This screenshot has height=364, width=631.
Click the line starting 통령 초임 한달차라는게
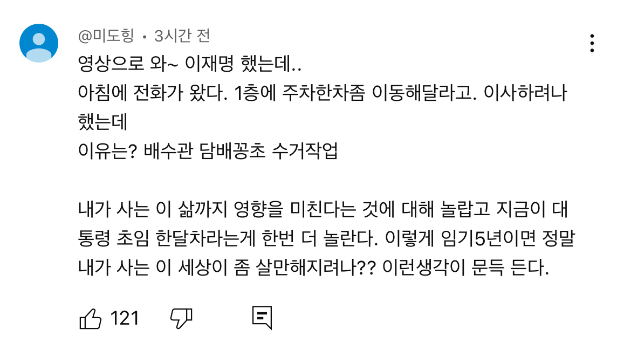(x=323, y=239)
